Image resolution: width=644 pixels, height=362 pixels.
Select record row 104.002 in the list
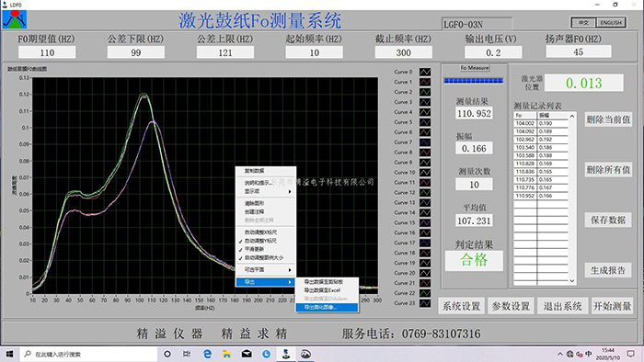(541, 123)
